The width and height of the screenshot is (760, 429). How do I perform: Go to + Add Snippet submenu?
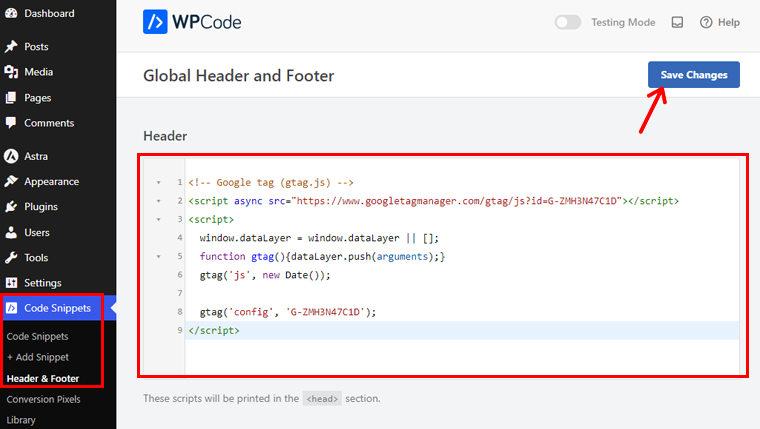[38, 357]
